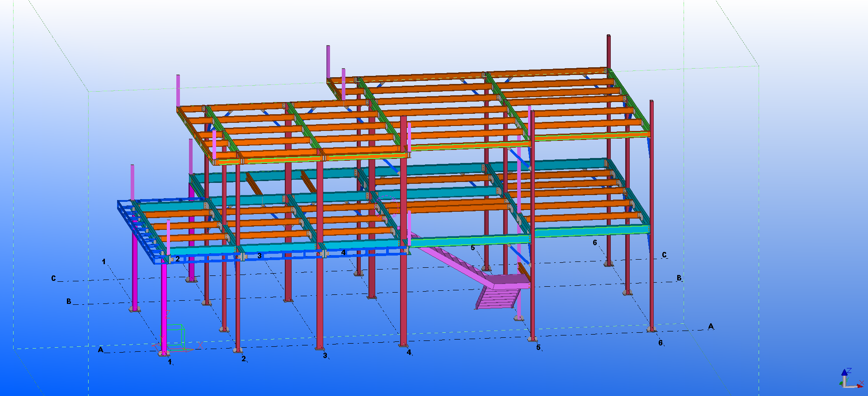868x396 pixels.
Task: Click the green wireframe box near grid A-1
Action: pos(176,336)
